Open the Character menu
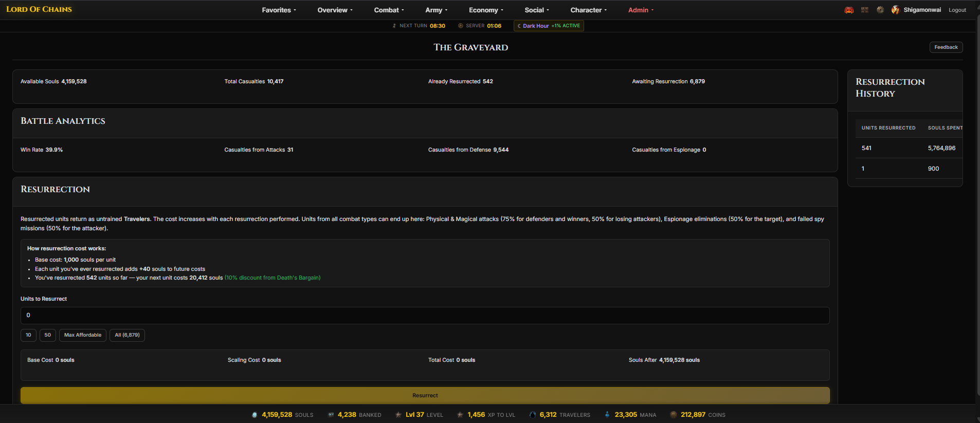The image size is (980, 423). (588, 10)
